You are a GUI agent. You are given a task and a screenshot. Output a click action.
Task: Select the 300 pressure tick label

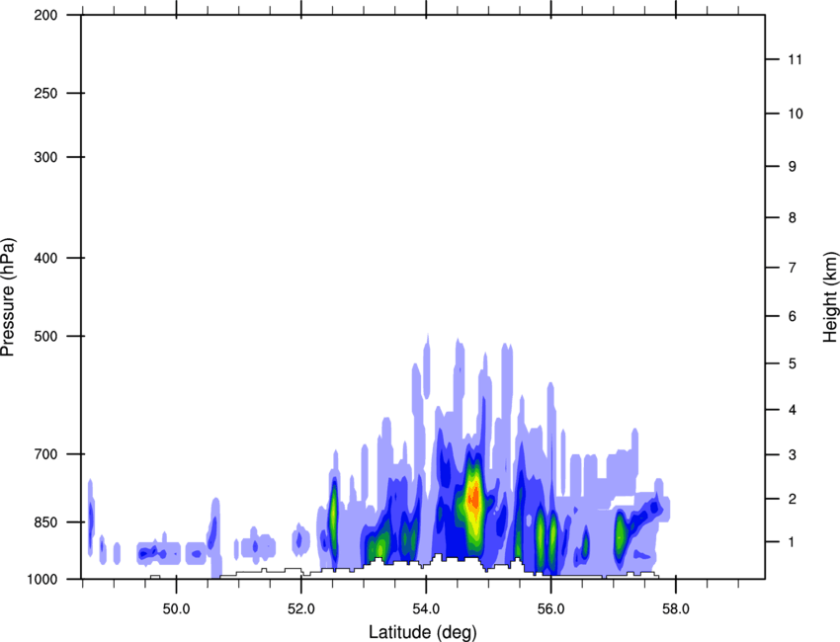pyautogui.click(x=45, y=157)
